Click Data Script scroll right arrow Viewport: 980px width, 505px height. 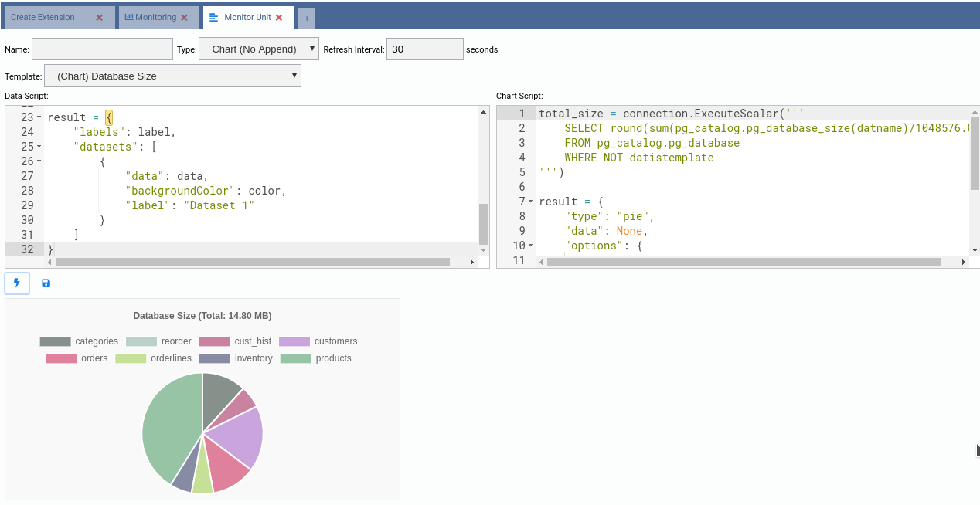pyautogui.click(x=472, y=263)
